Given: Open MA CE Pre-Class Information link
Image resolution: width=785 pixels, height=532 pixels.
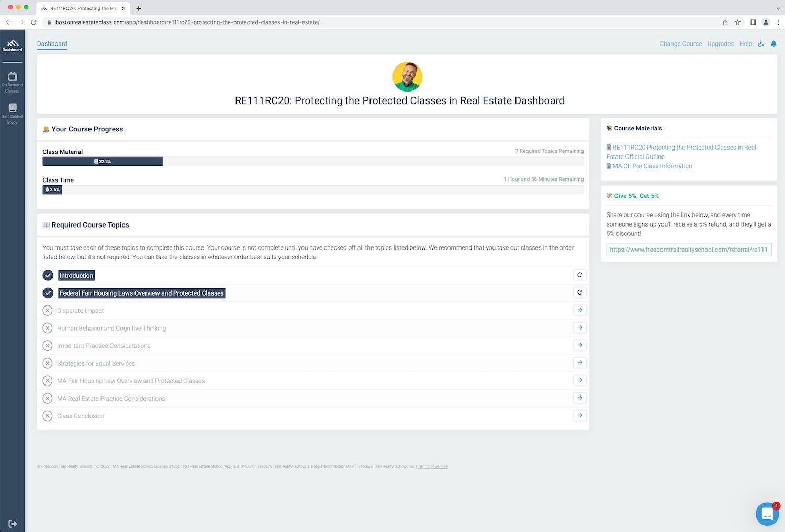Looking at the screenshot, I should [x=652, y=166].
